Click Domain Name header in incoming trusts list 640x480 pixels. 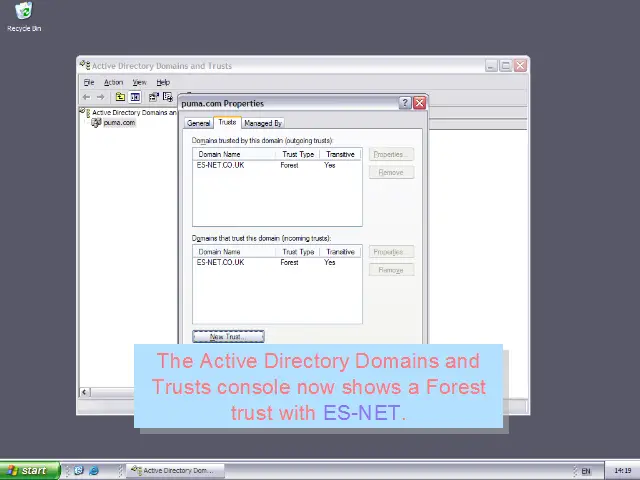coord(234,252)
